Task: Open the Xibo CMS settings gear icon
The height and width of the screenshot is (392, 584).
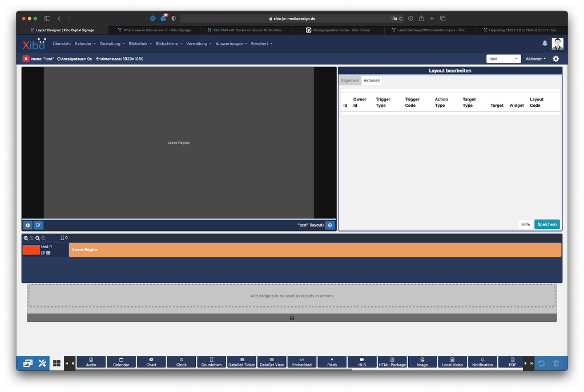Action: tap(555, 58)
